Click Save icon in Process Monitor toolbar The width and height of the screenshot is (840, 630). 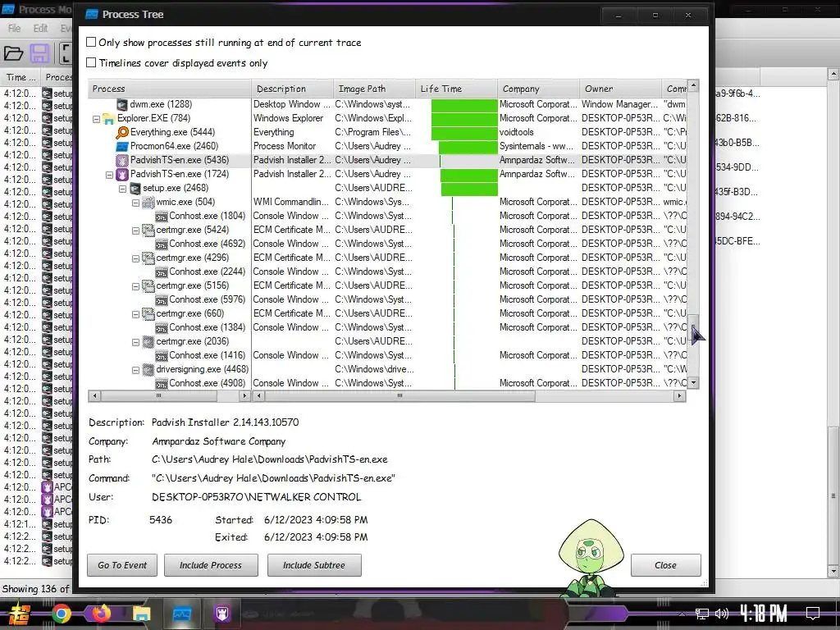point(39,53)
